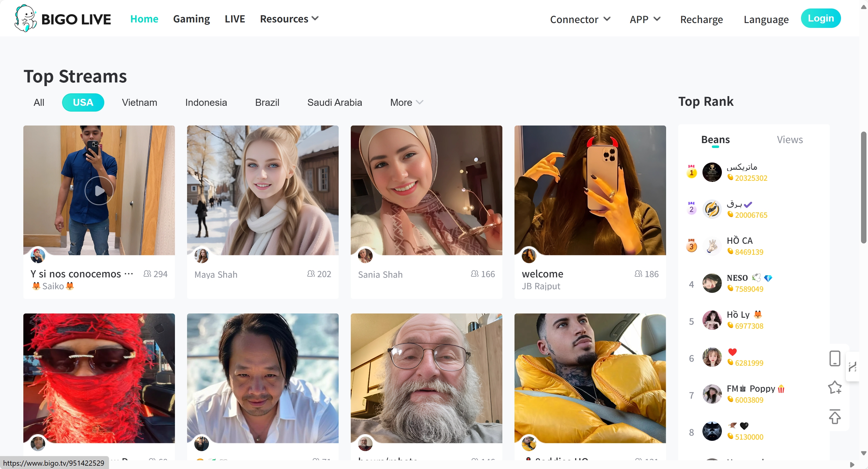
Task: Filter streams by Vietnam
Action: 139,102
